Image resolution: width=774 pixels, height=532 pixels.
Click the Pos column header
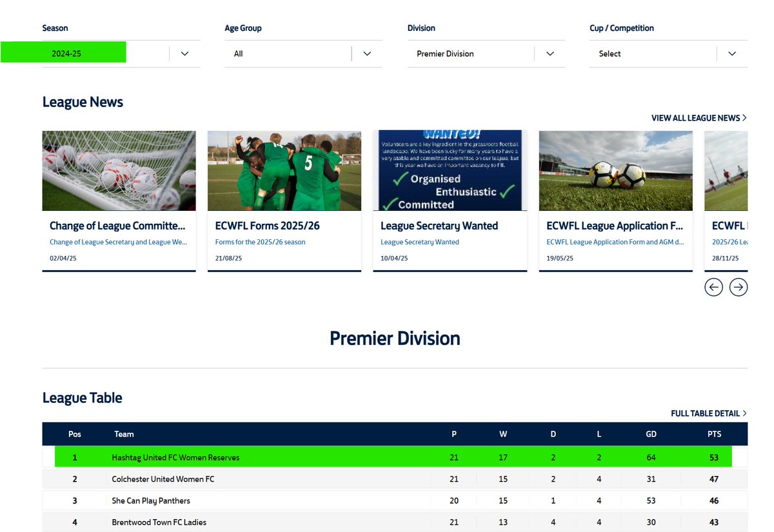75,434
